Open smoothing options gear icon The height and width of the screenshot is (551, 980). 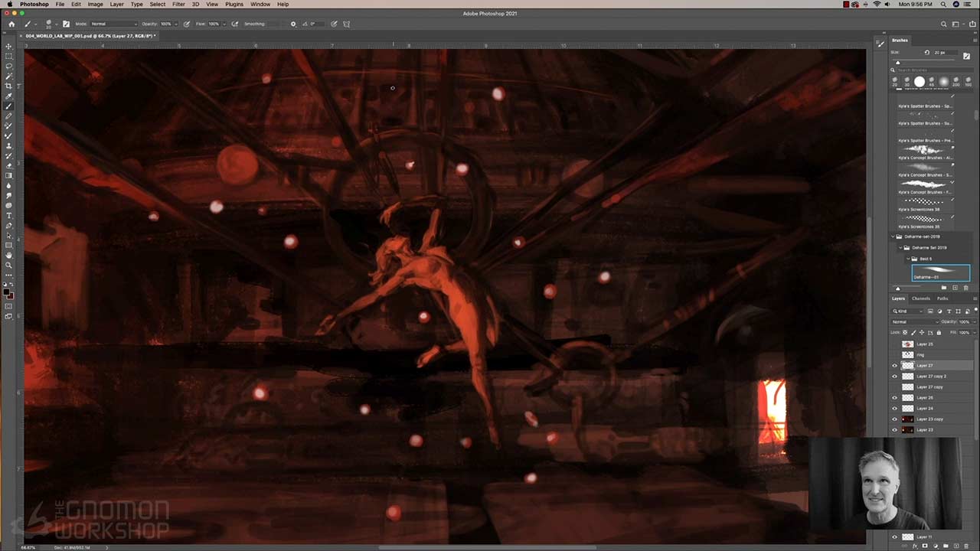tap(292, 24)
